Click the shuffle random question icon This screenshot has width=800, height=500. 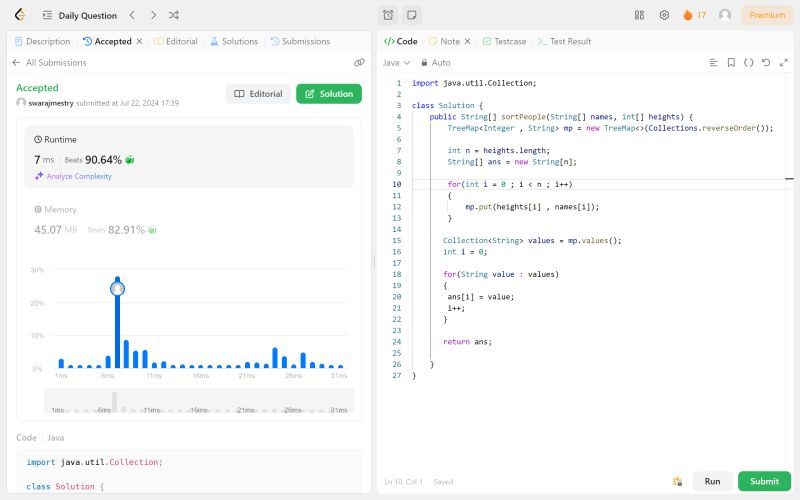pyautogui.click(x=174, y=15)
